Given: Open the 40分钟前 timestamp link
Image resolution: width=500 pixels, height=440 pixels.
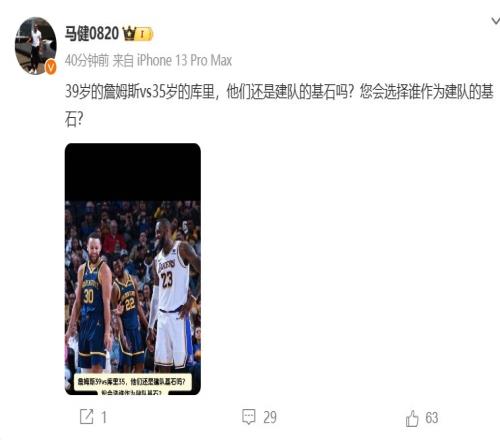Looking at the screenshot, I should pyautogui.click(x=87, y=60).
